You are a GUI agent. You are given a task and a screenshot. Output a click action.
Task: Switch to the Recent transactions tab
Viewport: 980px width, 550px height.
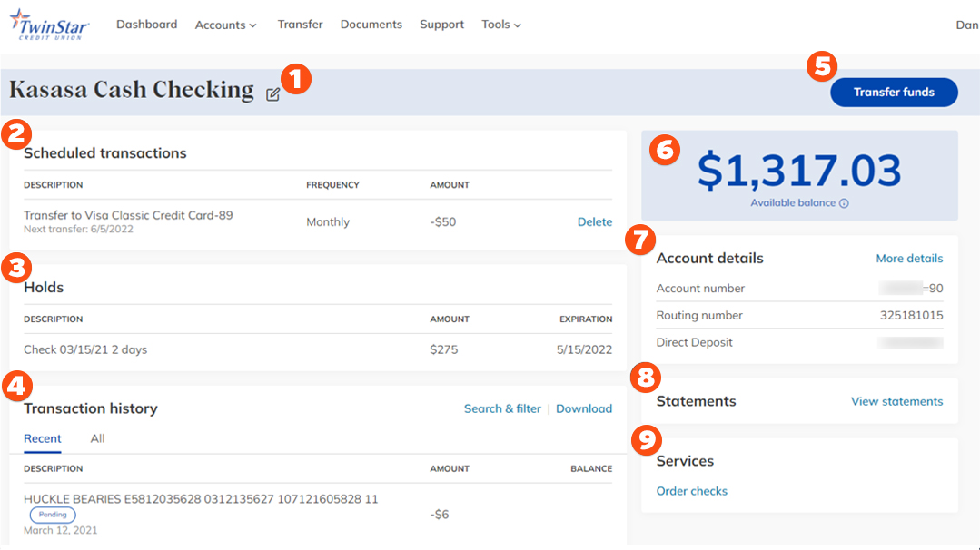[x=43, y=438]
